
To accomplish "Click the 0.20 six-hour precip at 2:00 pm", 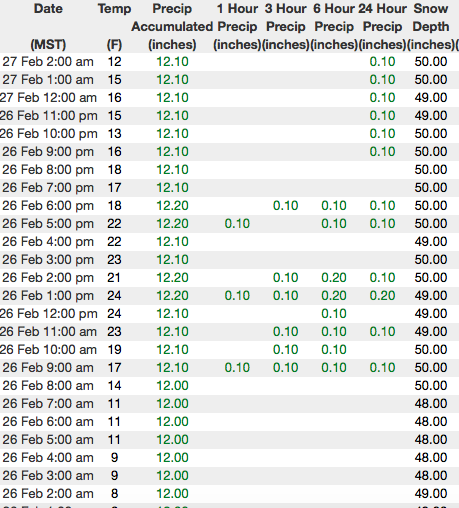I will click(334, 278).
